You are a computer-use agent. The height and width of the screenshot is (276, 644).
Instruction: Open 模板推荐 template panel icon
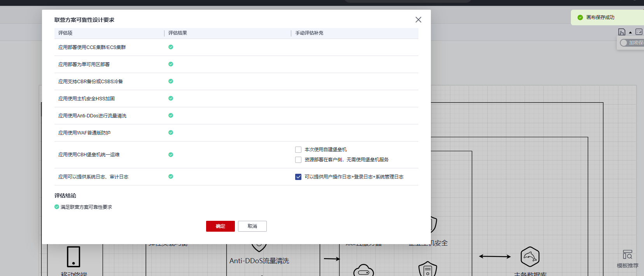coord(627,255)
